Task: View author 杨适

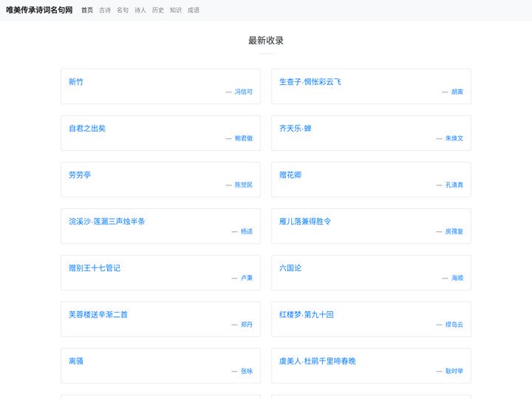Action: coord(247,231)
